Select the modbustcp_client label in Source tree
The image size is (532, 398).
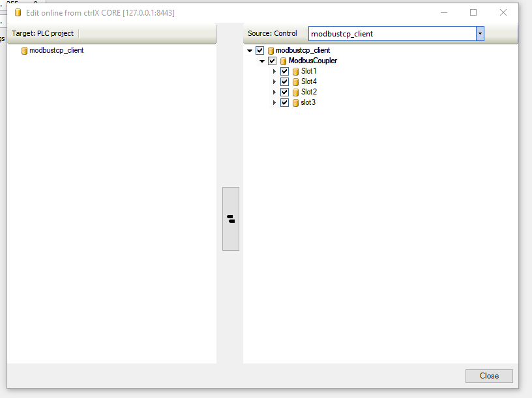(303, 51)
